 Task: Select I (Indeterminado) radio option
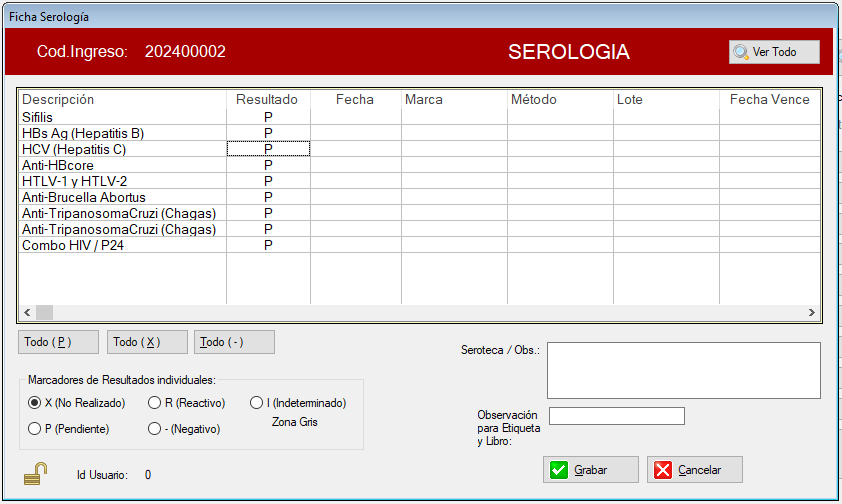(x=259, y=403)
